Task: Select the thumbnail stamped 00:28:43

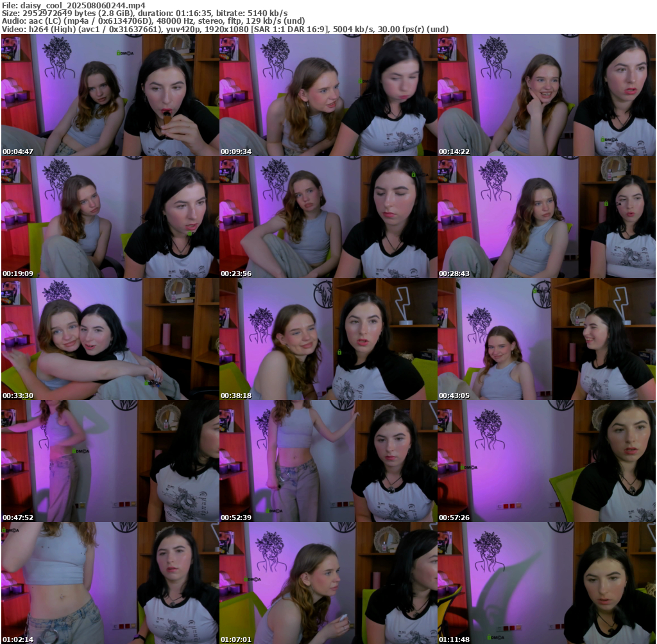Action: click(547, 217)
